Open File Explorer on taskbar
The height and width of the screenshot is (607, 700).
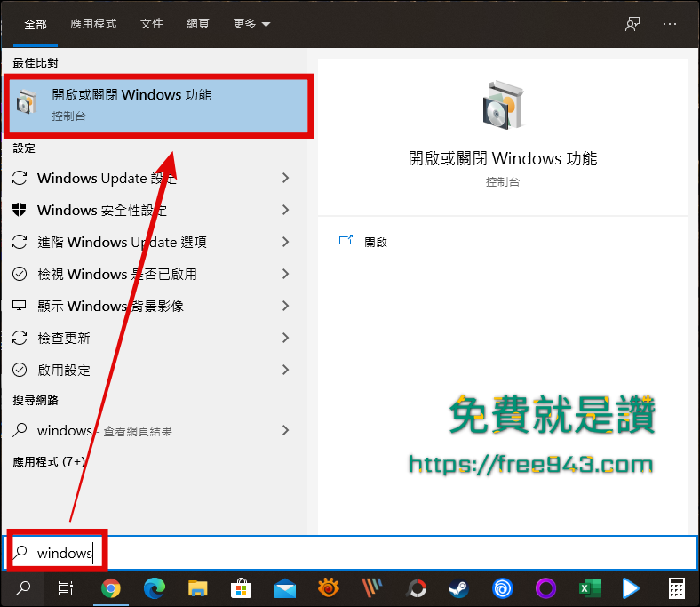coord(198,588)
